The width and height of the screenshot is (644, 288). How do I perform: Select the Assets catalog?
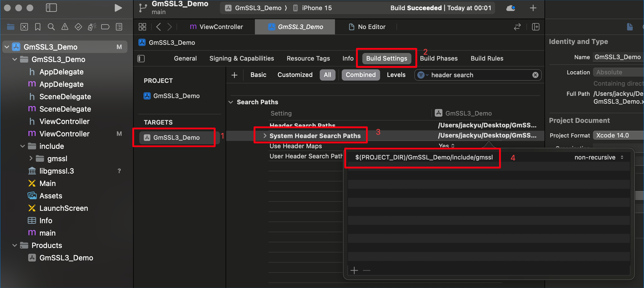[51, 196]
